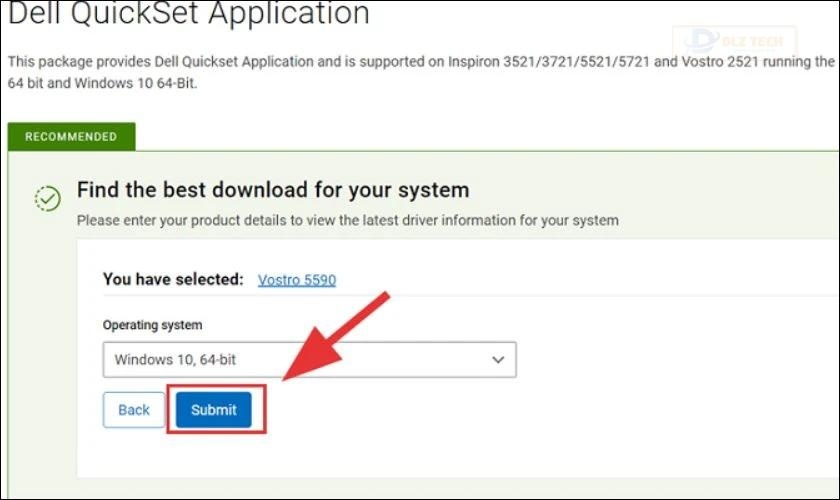Click the Please enter your product details text

coord(348,219)
